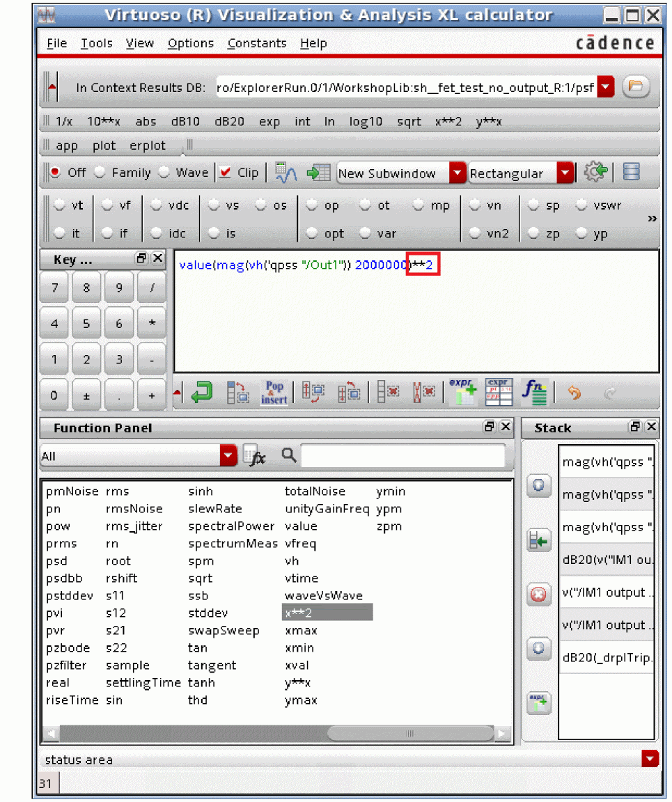Viewport: 672px width, 802px height.
Task: Click the keypad plus-minus button
Action: [86, 395]
